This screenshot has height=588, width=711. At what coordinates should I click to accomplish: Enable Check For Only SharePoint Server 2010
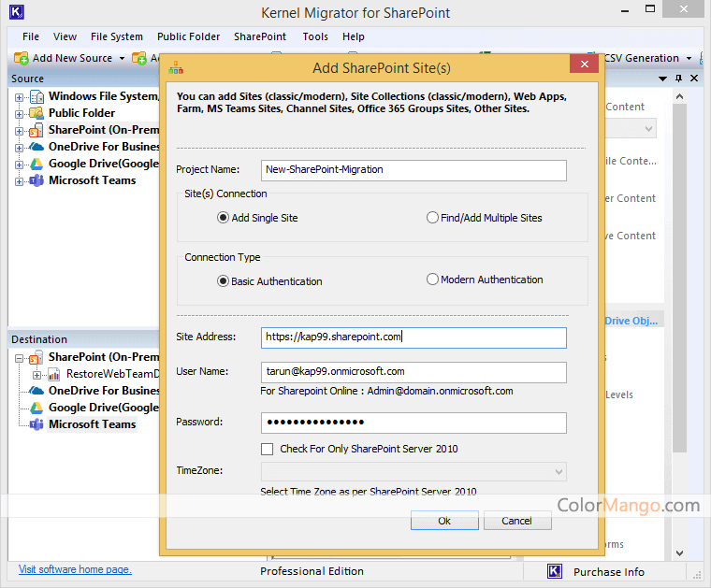tap(268, 449)
